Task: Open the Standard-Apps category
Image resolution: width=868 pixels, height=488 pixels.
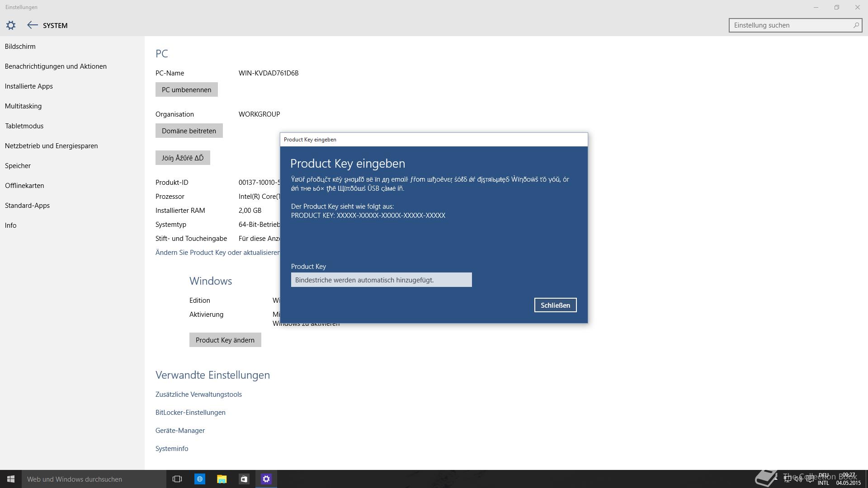Action: 27,206
